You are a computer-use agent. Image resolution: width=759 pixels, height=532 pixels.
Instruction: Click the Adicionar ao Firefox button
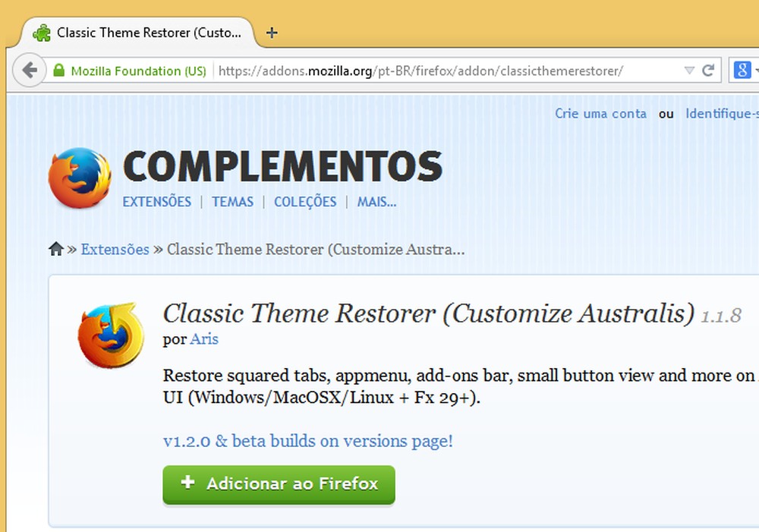[x=278, y=484]
